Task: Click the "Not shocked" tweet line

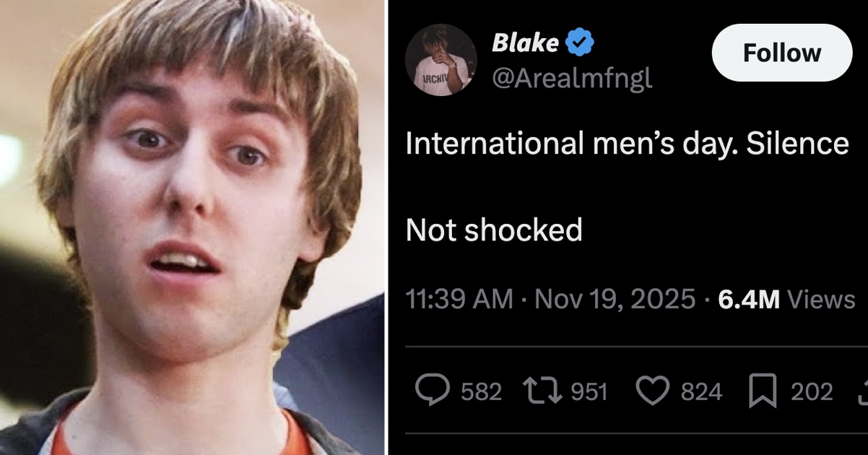Action: click(x=494, y=230)
